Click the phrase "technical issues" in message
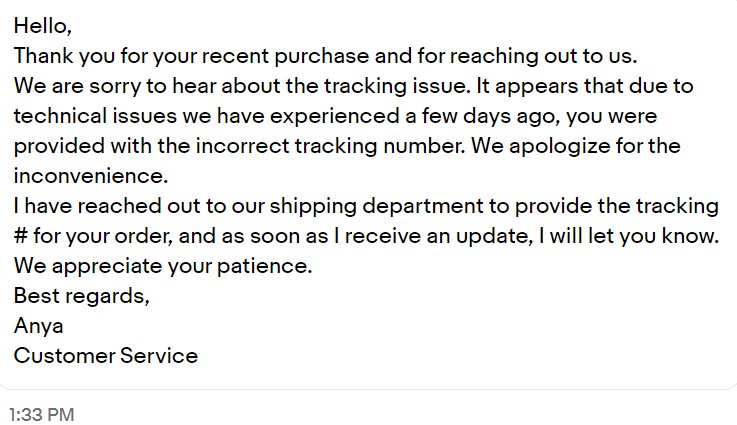The height and width of the screenshot is (425, 737). pos(95,116)
